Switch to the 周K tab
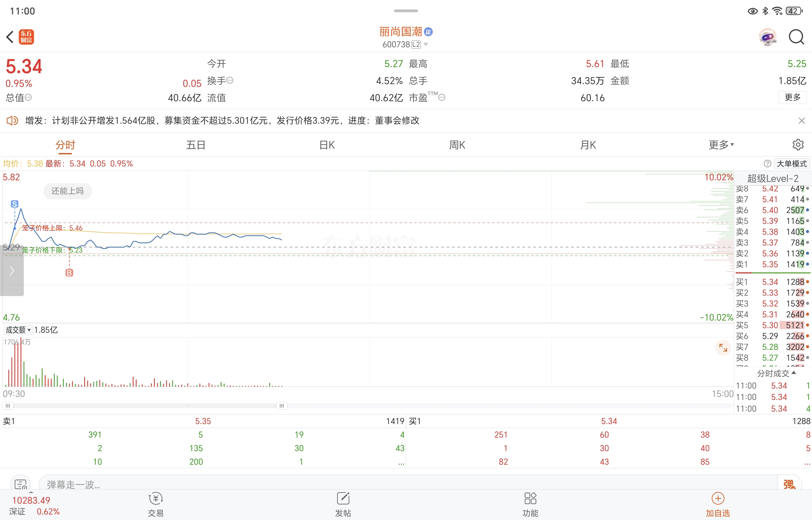The image size is (812, 520). coord(457,145)
